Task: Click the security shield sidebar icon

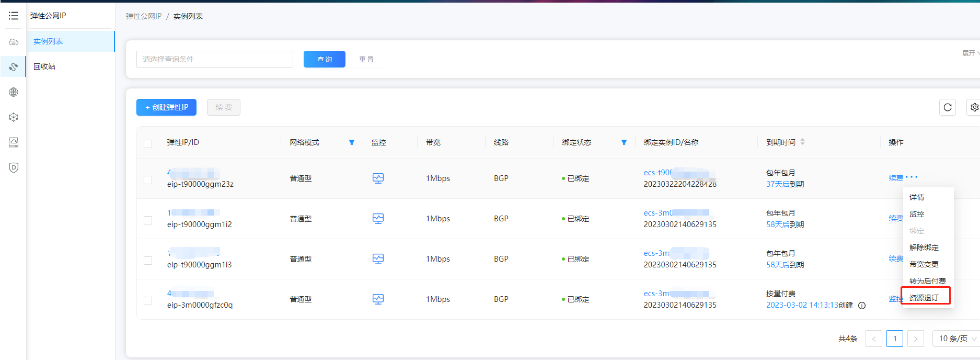Action: pyautogui.click(x=14, y=167)
